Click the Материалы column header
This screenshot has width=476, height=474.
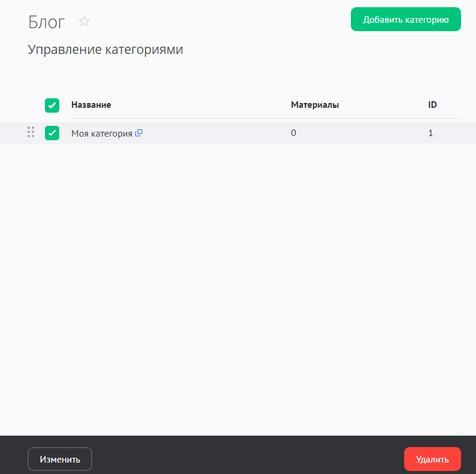(315, 105)
